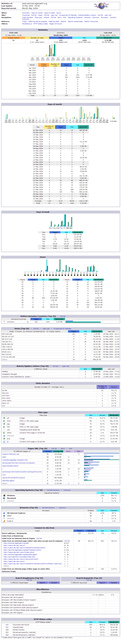Screen dimensions: 121x644
Task: Open Entry link in Pages-URL header
Action: (x=63, y=449)
